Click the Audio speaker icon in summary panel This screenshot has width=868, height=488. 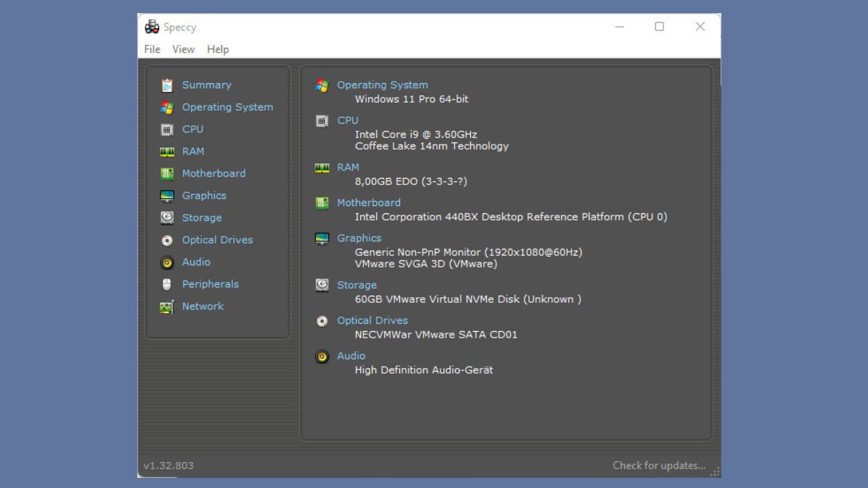(x=322, y=356)
